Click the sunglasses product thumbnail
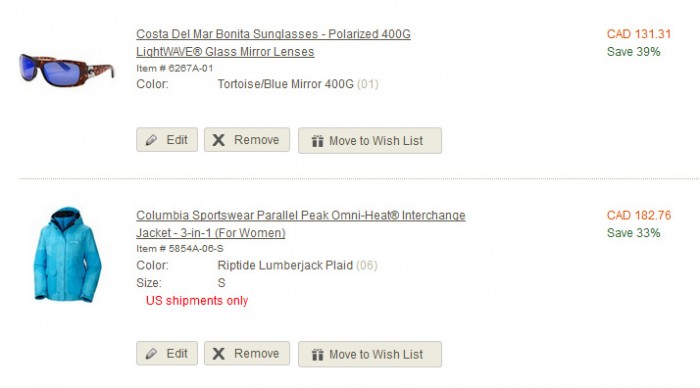This screenshot has height=388, width=700. point(67,70)
